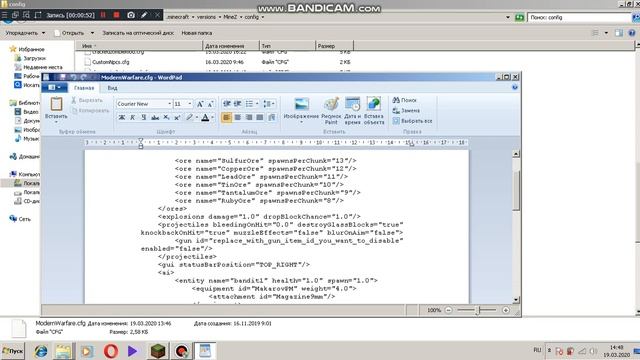640x360 pixels.
Task: Click Записать на оптический диск in the config Explorer toolbar
Action: 138,33
